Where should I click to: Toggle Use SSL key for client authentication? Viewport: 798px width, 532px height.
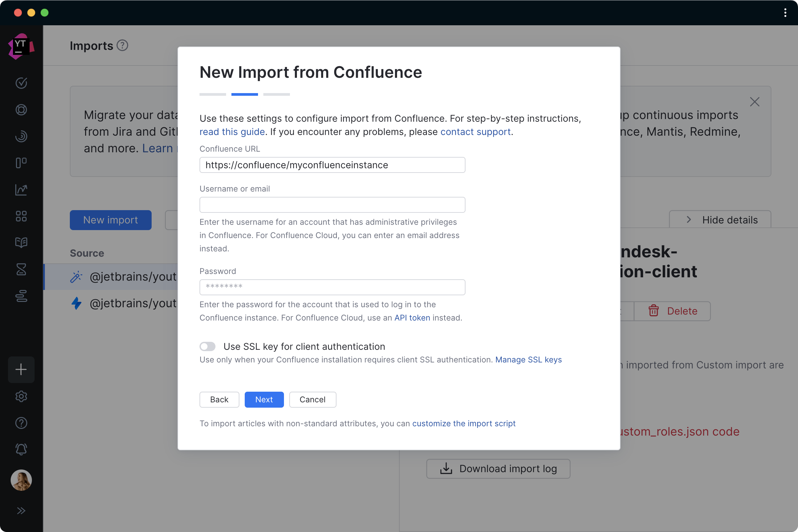[x=207, y=346]
